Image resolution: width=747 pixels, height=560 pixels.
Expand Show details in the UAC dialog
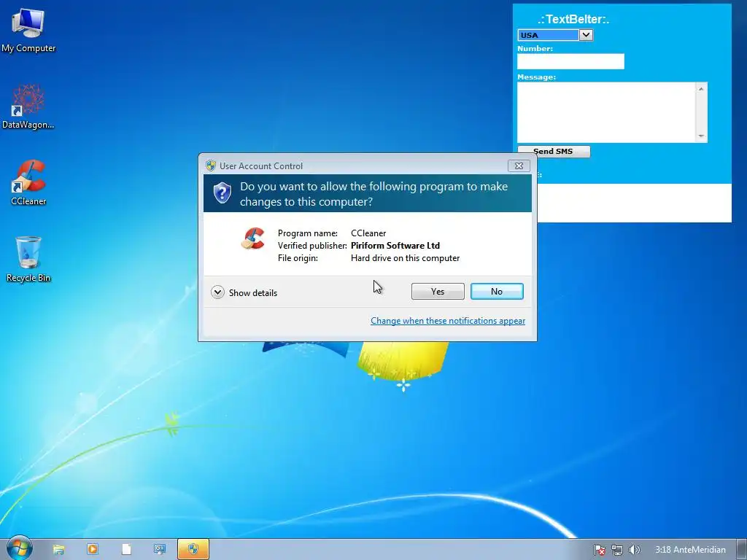tap(244, 292)
